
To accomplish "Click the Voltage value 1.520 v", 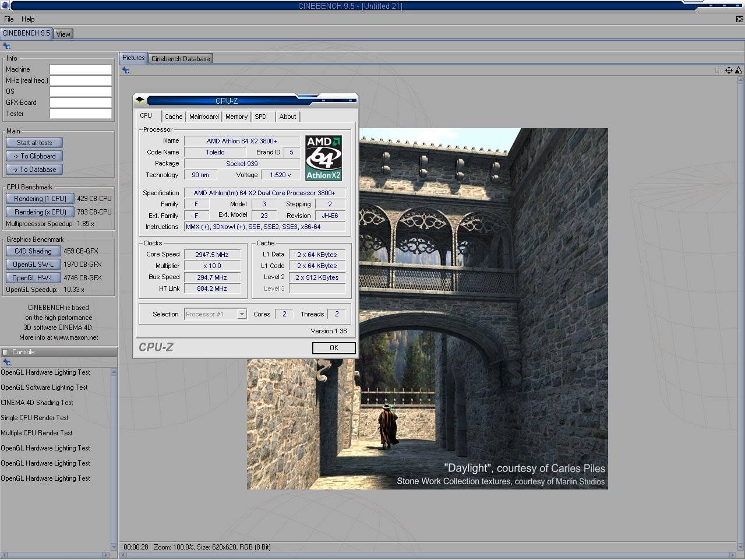I will pos(280,175).
